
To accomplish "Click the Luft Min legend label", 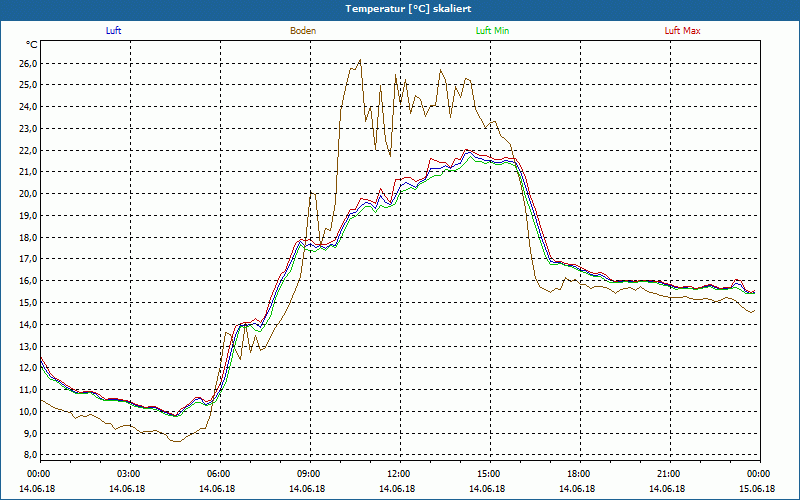I will point(492,31).
